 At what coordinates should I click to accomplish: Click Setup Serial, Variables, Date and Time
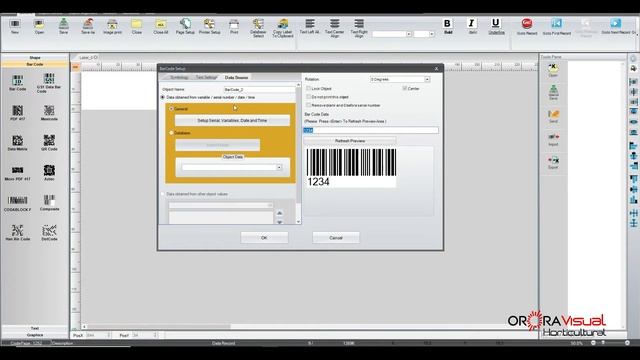[x=232, y=120]
